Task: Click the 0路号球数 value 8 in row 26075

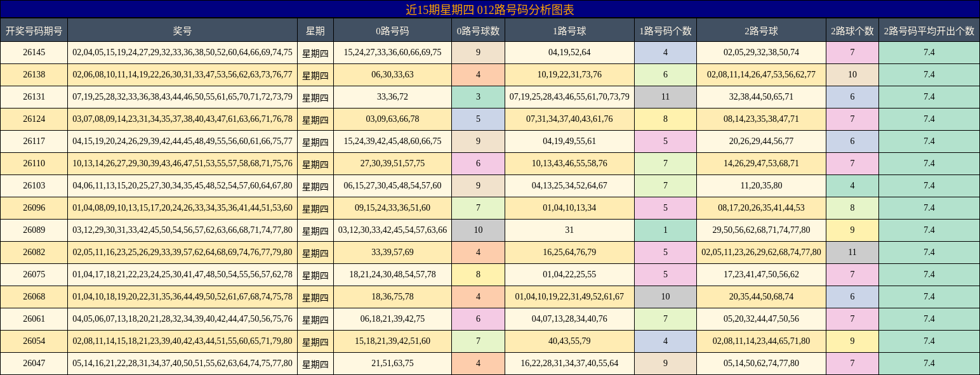Action: tap(478, 275)
